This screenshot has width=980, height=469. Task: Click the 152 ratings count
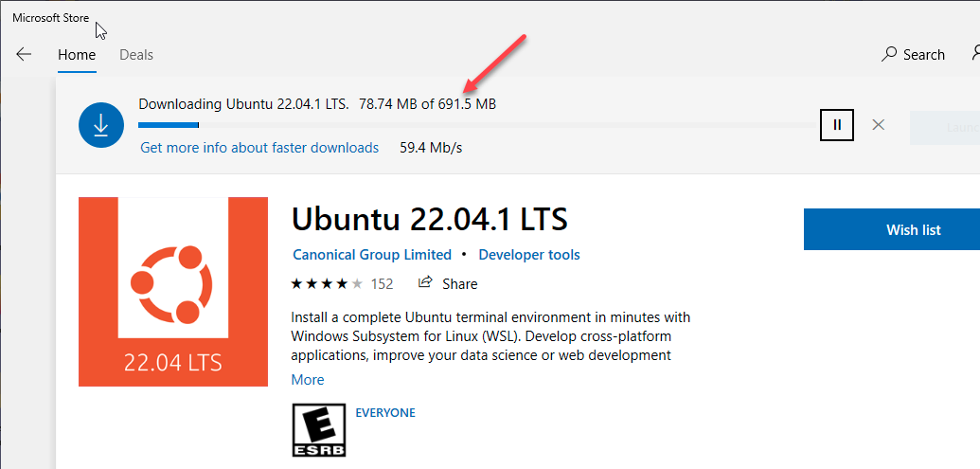tap(382, 283)
